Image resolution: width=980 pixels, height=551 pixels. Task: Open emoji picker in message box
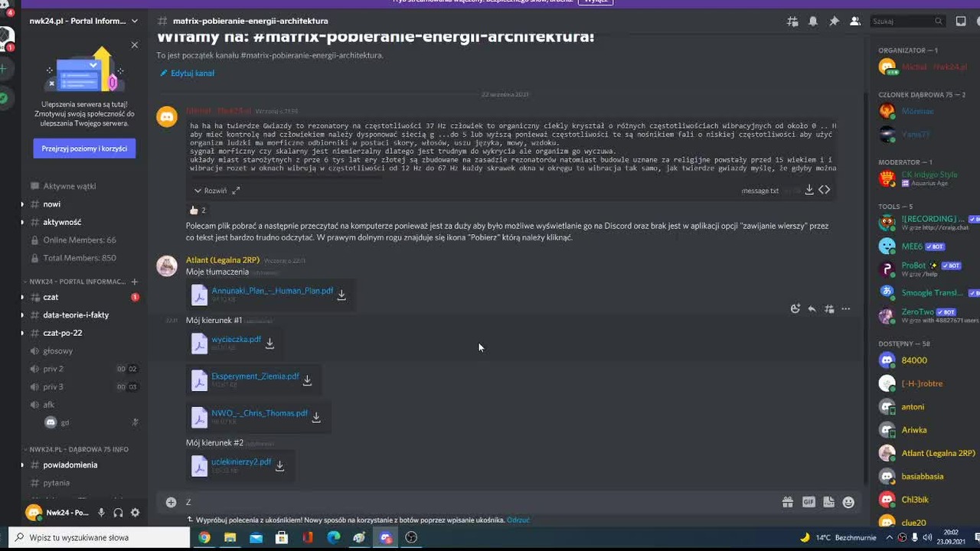coord(848,502)
